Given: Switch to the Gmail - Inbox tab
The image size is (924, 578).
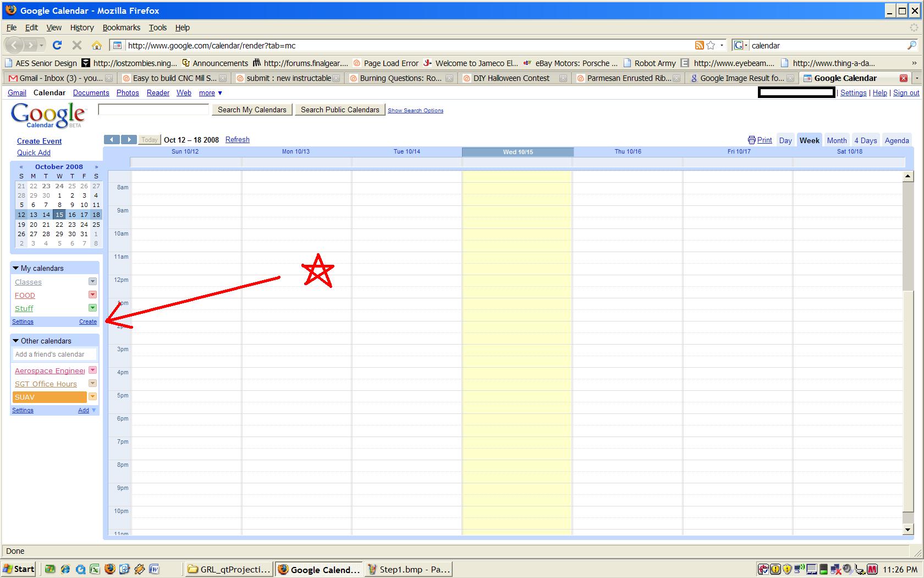Looking at the screenshot, I should pyautogui.click(x=60, y=78).
